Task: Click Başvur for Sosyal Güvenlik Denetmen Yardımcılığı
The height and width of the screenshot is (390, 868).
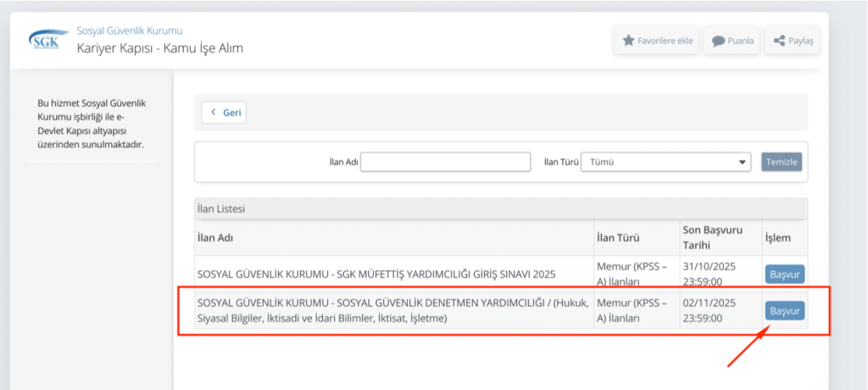Action: click(784, 311)
